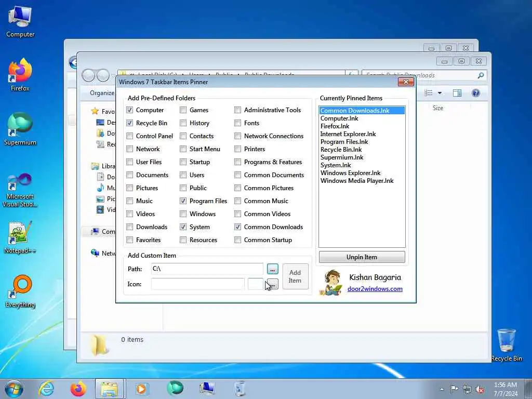Check the Programs & Features option

click(x=238, y=162)
